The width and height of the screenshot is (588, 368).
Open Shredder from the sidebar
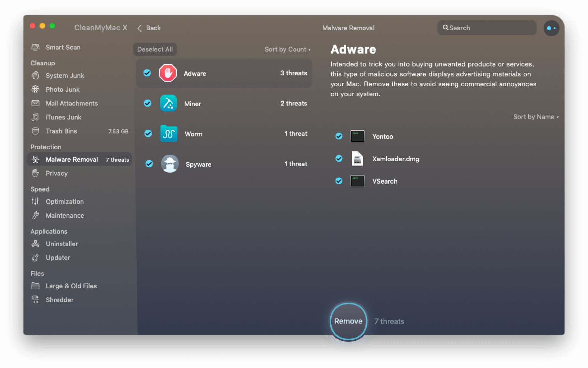59,300
